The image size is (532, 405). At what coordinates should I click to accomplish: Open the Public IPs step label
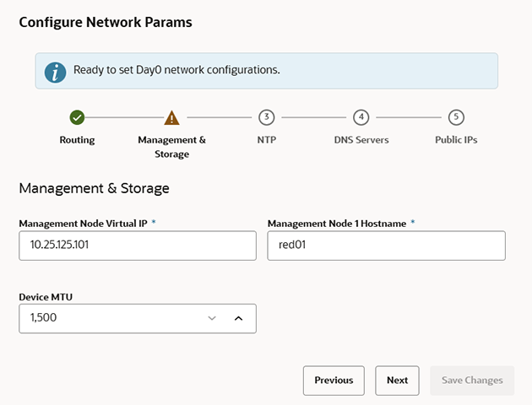(x=456, y=139)
